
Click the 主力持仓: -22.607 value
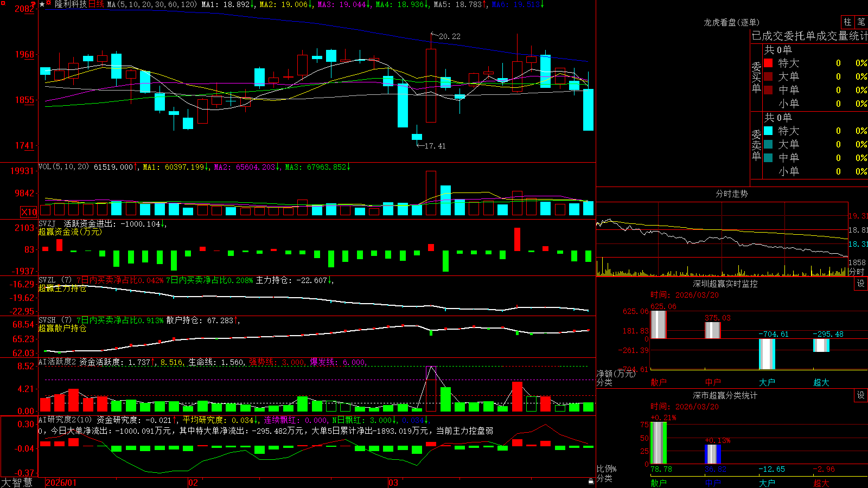(291, 280)
